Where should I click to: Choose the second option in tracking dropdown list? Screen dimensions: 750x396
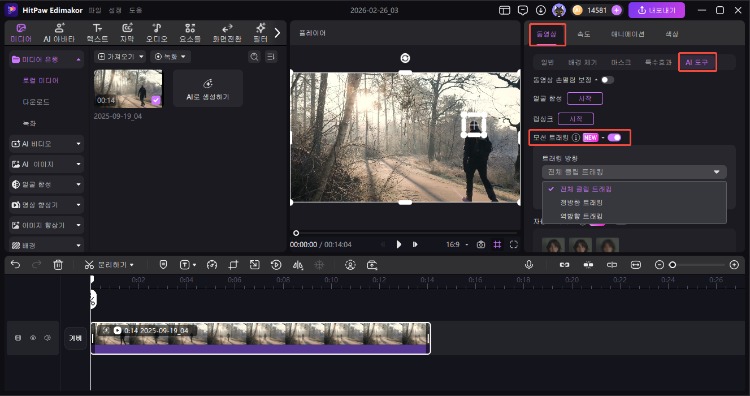coord(634,203)
